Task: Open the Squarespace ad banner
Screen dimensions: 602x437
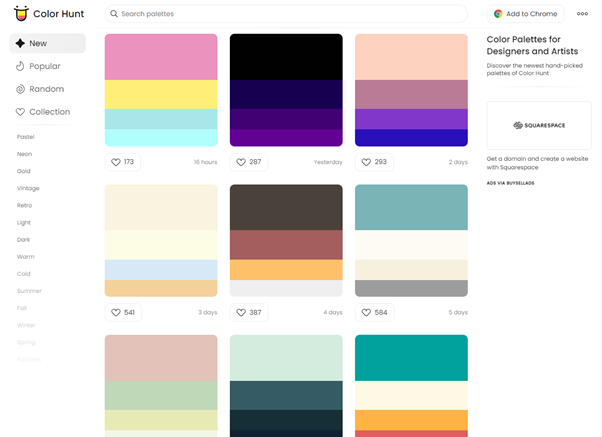Action: pos(538,125)
